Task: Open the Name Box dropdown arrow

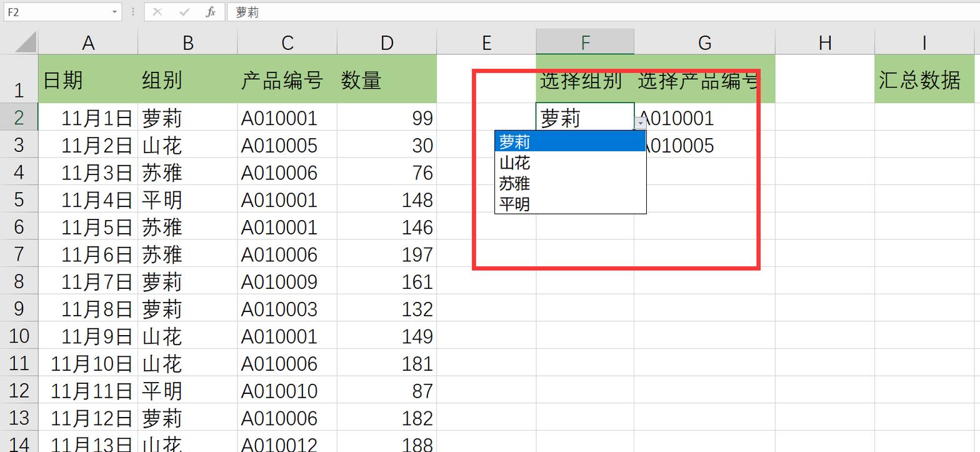Action: [114, 12]
